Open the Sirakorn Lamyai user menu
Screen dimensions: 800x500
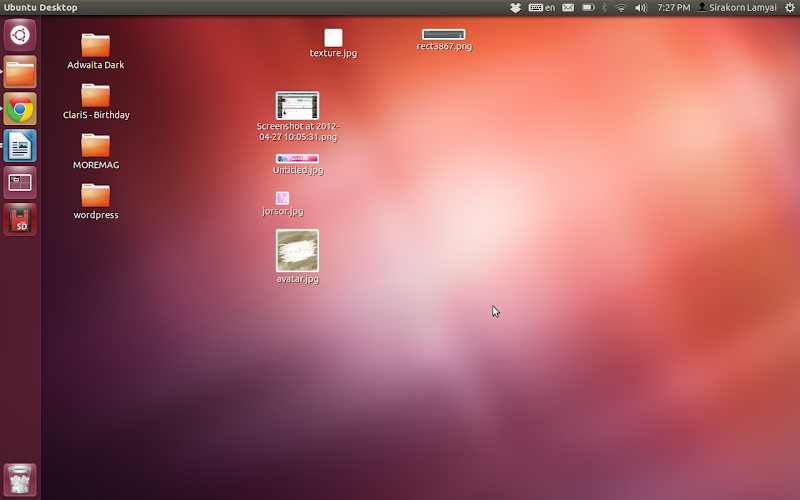coord(737,8)
